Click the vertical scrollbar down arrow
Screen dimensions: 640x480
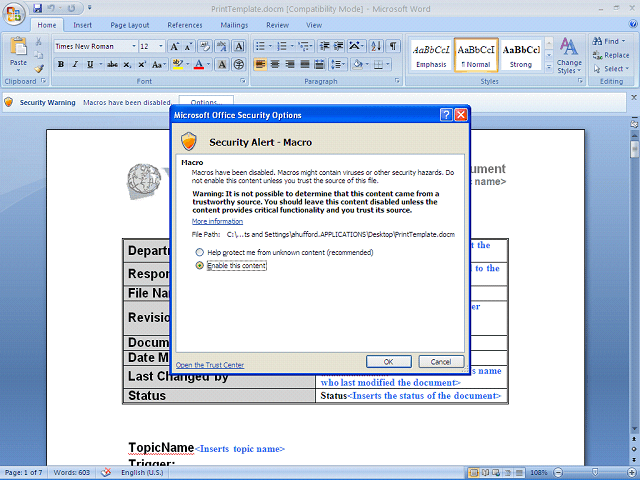tap(634, 429)
